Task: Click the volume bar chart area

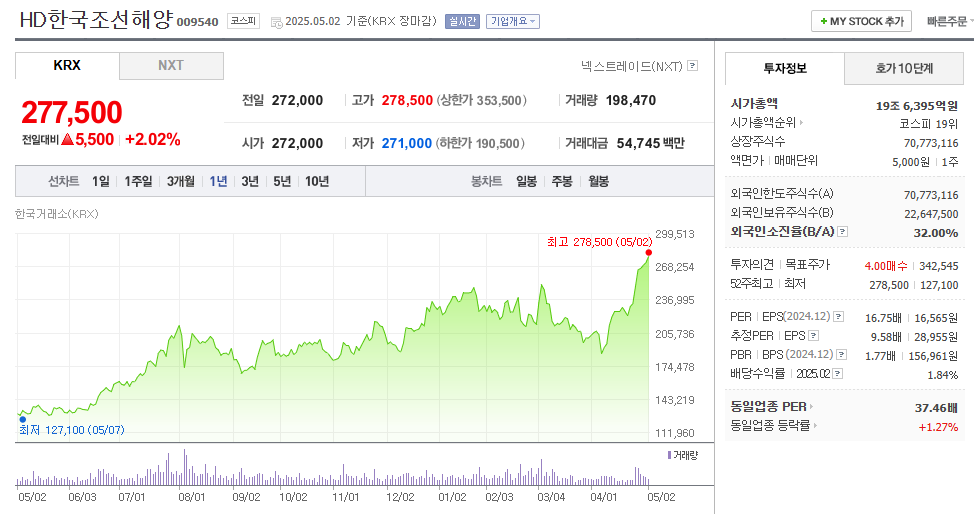Action: click(x=332, y=467)
